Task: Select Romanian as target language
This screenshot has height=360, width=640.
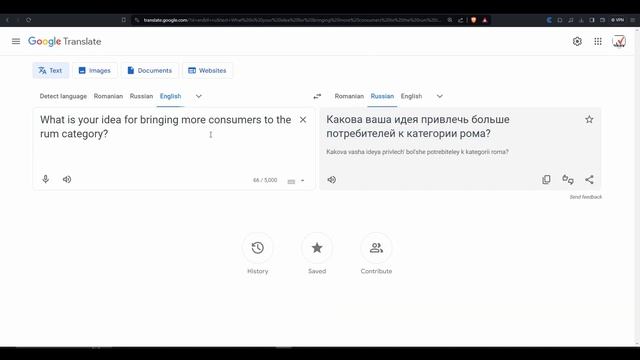Action: click(349, 96)
